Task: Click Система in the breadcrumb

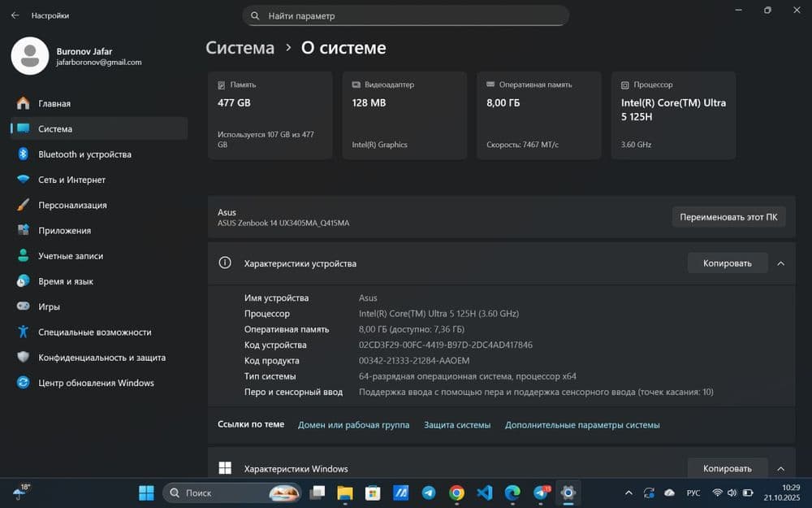Action: (x=240, y=48)
